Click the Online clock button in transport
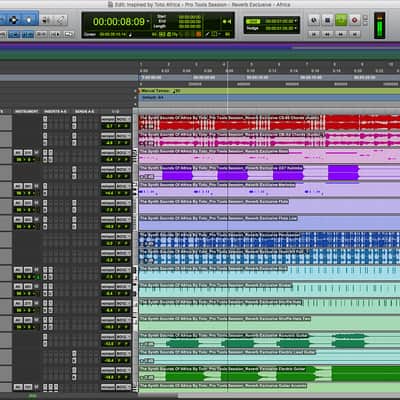 click(314, 20)
